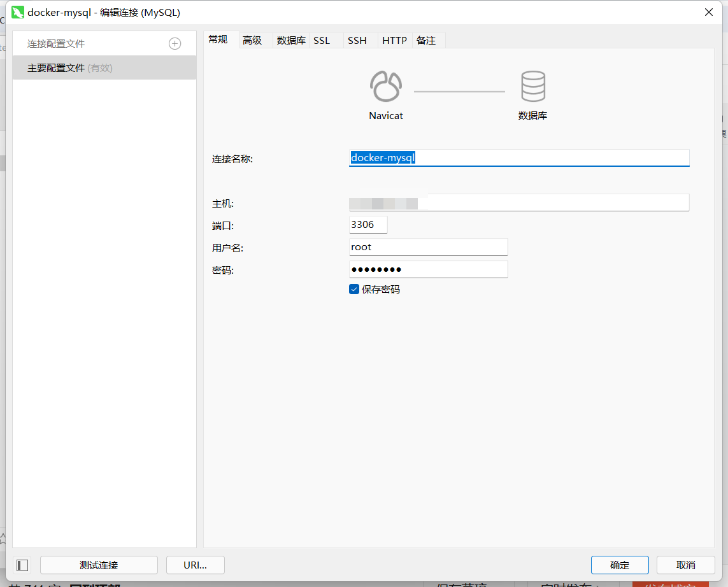Click the 用户名 field containing root
728x587 pixels.
(x=428, y=247)
